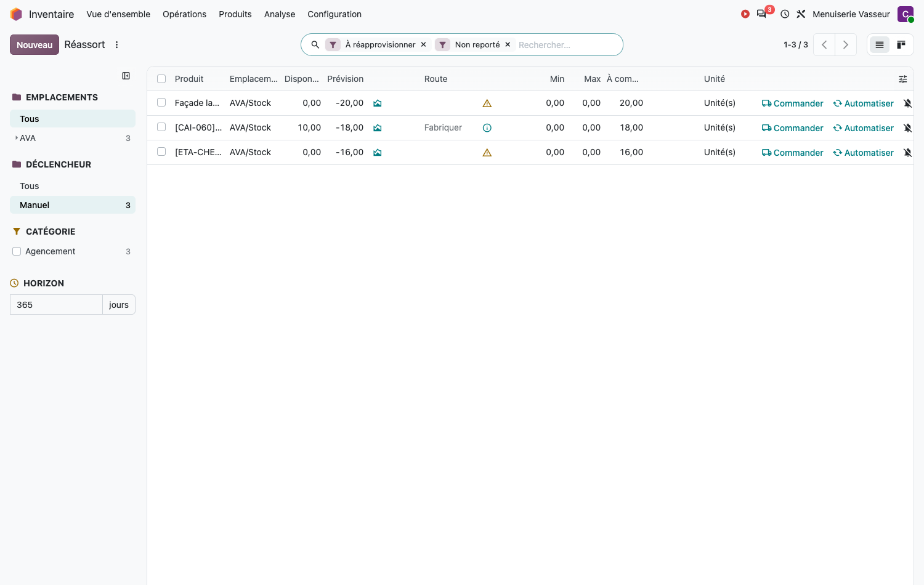Open optional columns settings dropdown
The image size is (924, 585).
[x=903, y=79]
